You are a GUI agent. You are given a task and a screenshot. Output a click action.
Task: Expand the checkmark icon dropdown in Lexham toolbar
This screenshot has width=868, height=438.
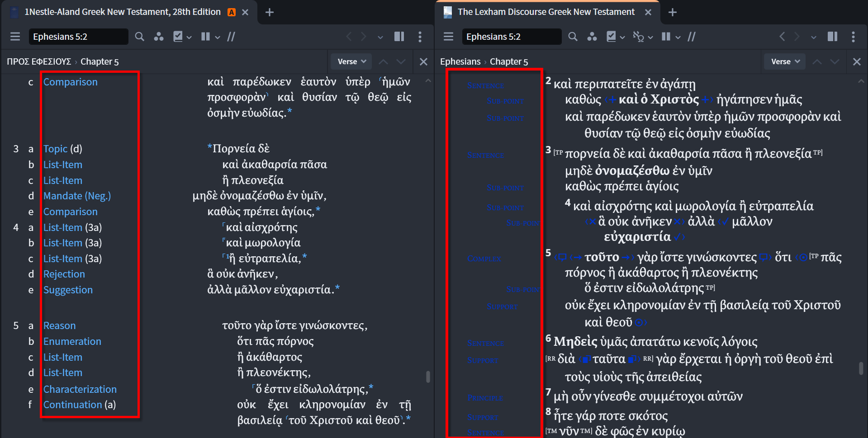click(622, 37)
